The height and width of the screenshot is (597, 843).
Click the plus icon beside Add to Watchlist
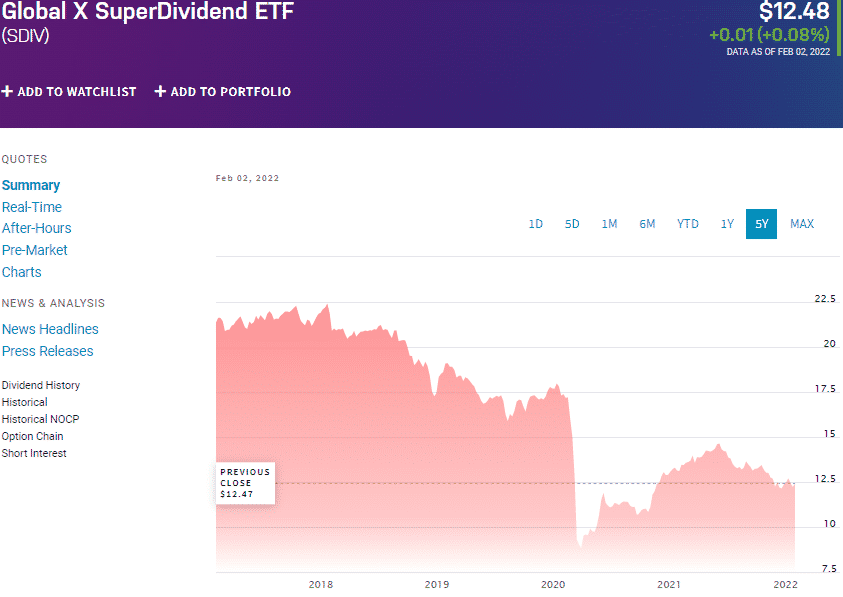coord(7,92)
